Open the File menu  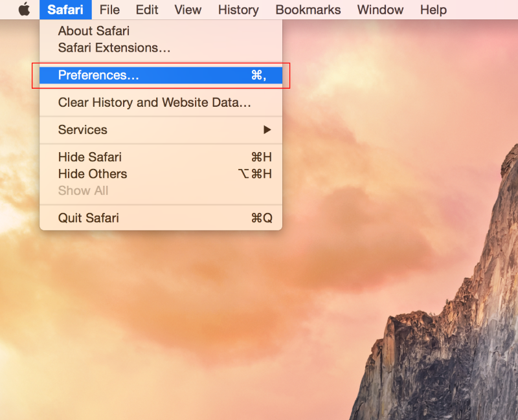click(109, 10)
